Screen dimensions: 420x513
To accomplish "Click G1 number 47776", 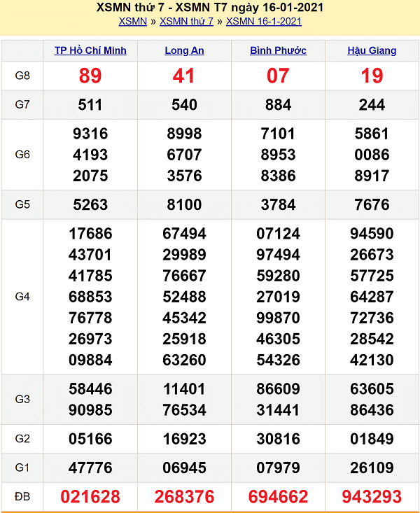I will click(x=90, y=468).
